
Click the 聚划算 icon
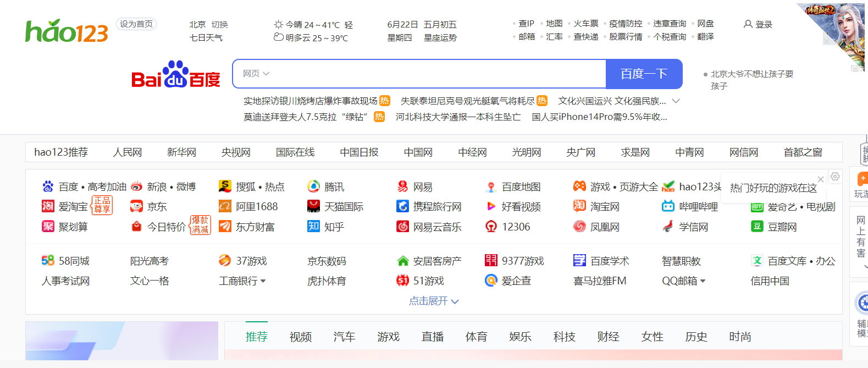click(48, 226)
